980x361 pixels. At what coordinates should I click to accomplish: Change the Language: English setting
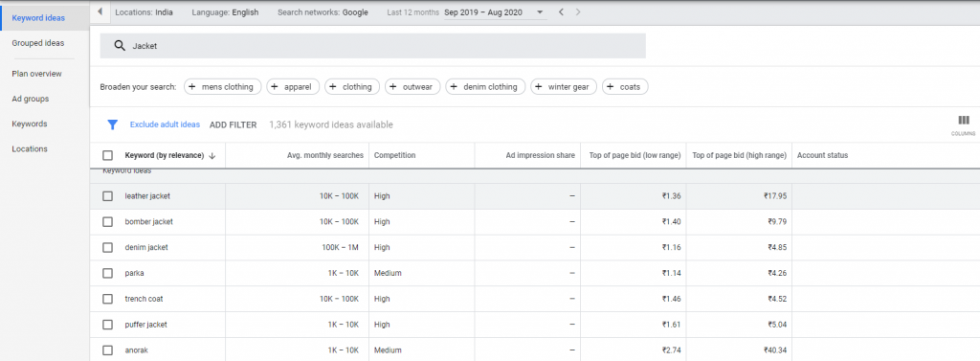225,12
